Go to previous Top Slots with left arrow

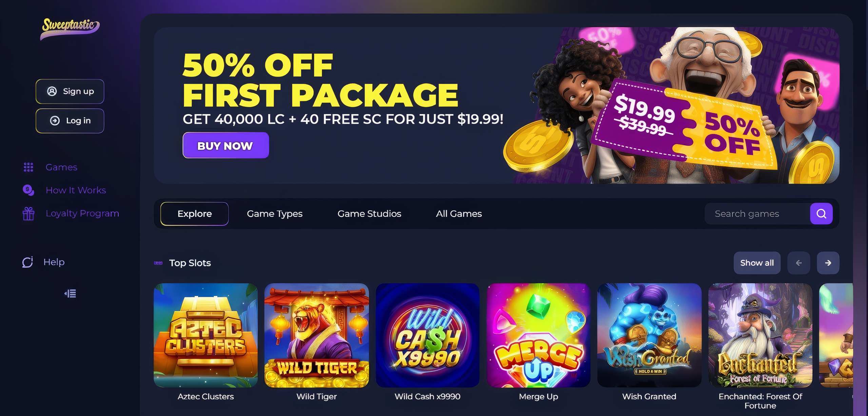coord(799,263)
